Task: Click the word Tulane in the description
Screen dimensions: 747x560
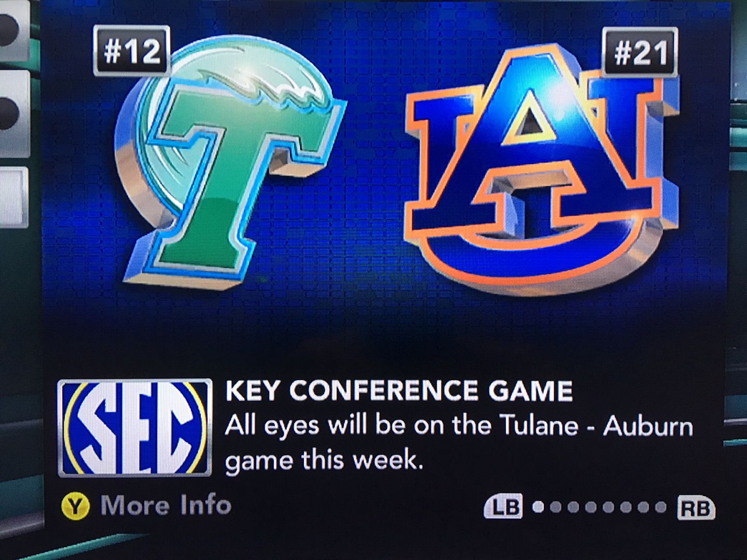Action: (x=539, y=426)
